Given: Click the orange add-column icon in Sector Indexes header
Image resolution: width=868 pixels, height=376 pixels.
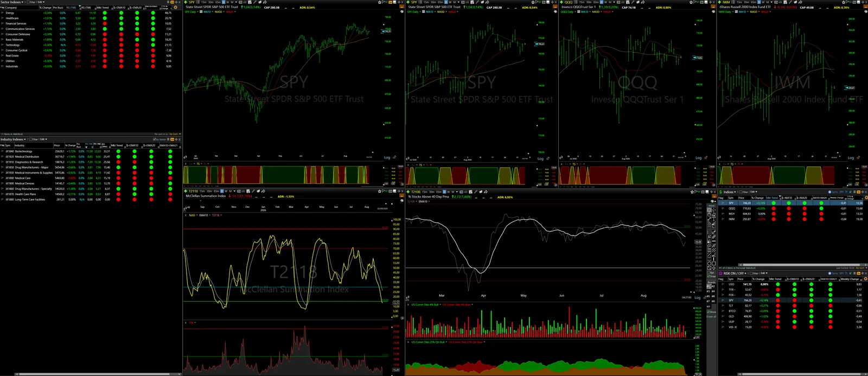Looking at the screenshot, I should (x=175, y=8).
